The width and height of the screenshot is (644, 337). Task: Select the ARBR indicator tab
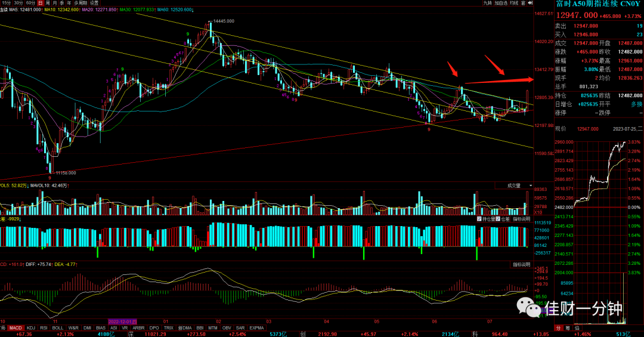coord(138,328)
